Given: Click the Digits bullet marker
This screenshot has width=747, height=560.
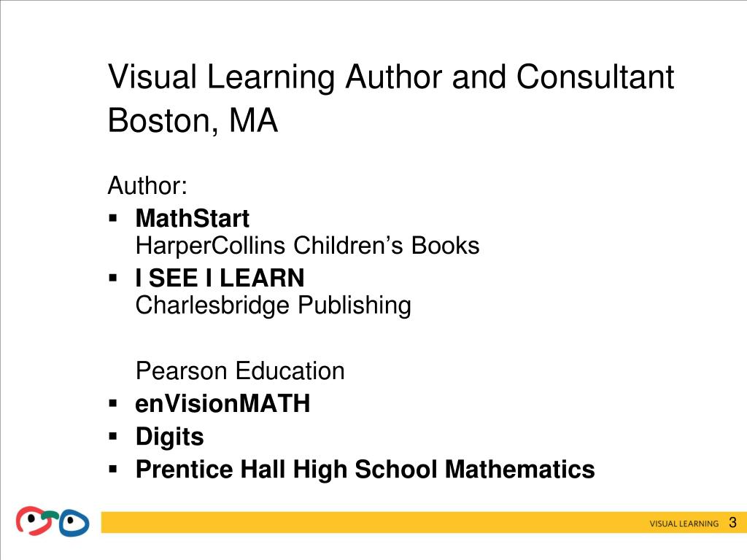Looking at the screenshot, I should pyautogui.click(x=113, y=436).
